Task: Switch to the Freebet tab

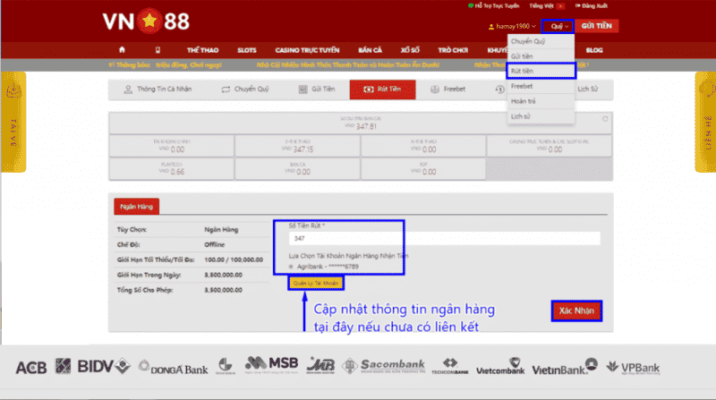Action: (x=448, y=89)
